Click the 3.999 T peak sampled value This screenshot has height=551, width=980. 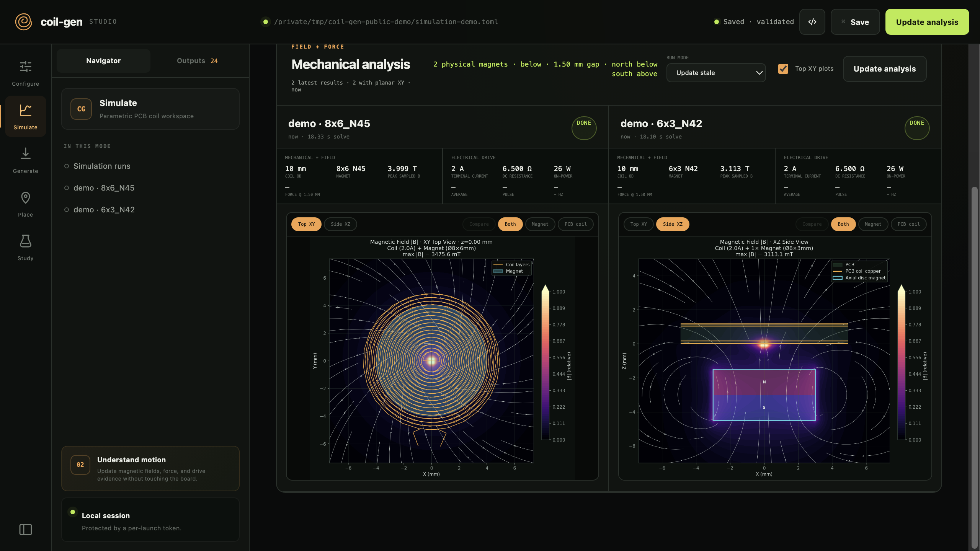click(402, 169)
